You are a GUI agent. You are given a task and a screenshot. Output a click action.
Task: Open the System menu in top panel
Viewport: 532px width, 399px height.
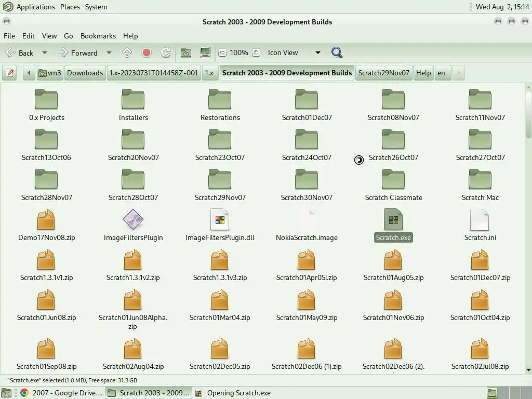point(96,7)
